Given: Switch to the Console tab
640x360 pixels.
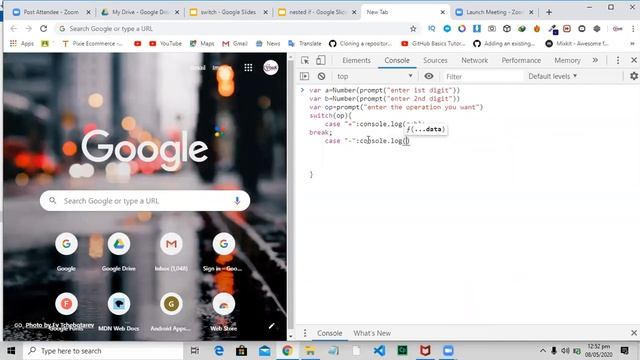Looking at the screenshot, I should coord(397,60).
